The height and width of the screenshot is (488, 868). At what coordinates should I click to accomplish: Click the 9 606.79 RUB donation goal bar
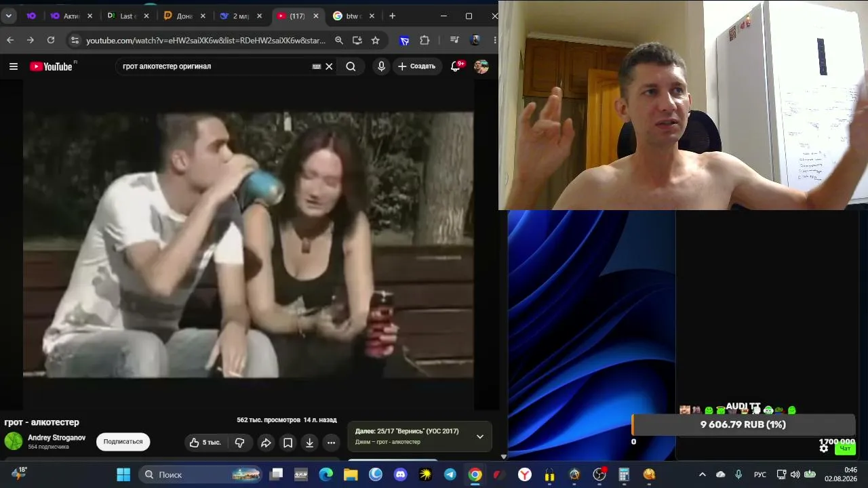(x=743, y=424)
